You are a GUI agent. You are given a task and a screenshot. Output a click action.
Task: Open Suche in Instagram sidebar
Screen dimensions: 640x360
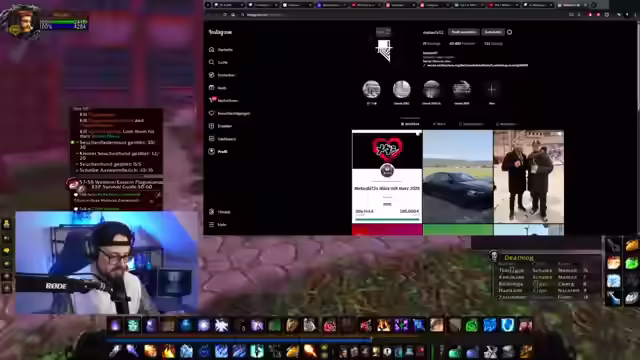tap(218, 62)
